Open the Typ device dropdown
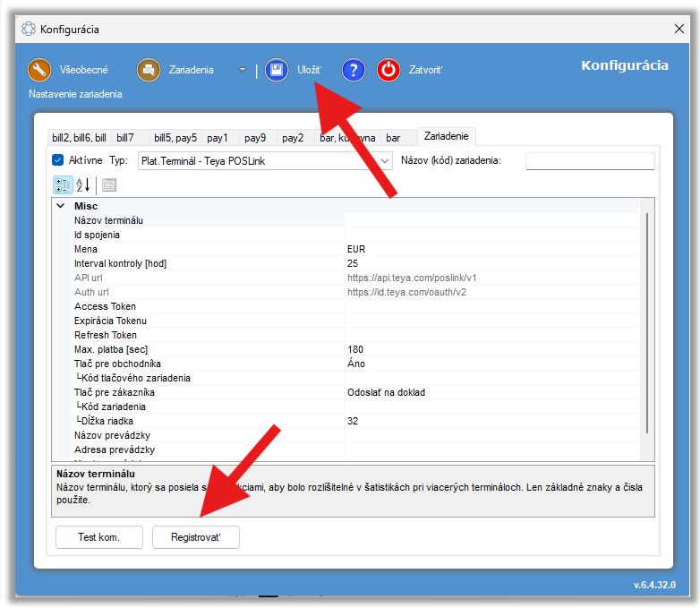 (385, 161)
